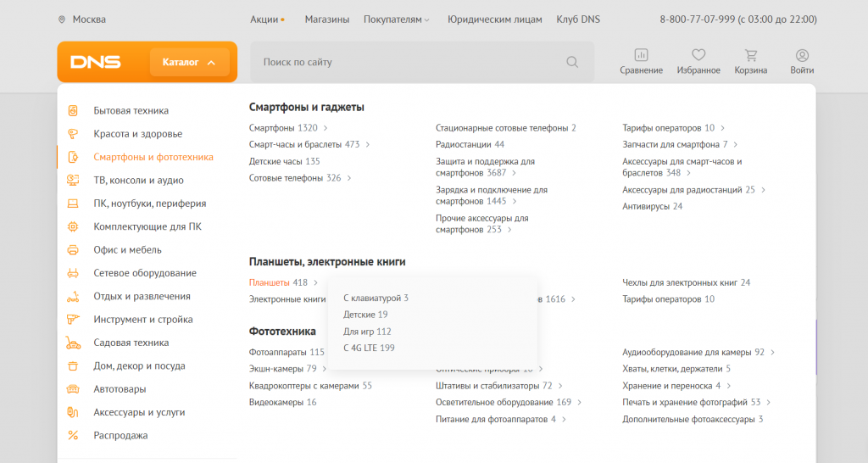Click Фототехника section heading
This screenshot has width=868, height=463.
pyautogui.click(x=282, y=332)
